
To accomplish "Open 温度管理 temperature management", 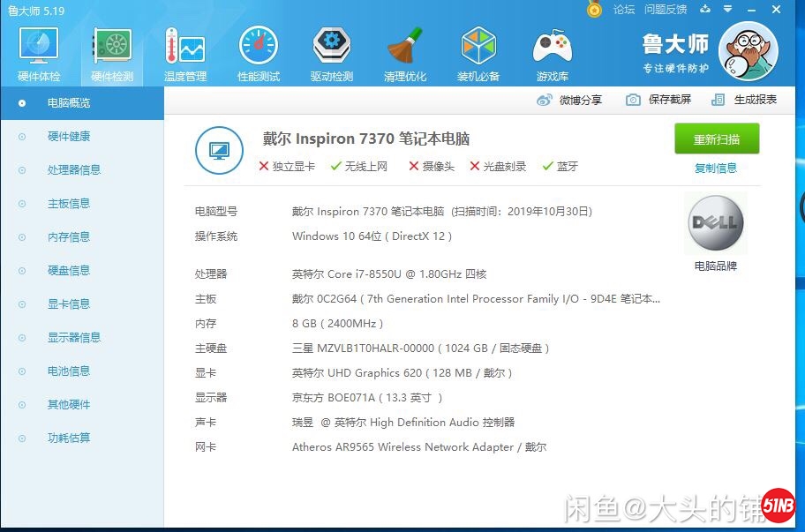I will 184,53.
